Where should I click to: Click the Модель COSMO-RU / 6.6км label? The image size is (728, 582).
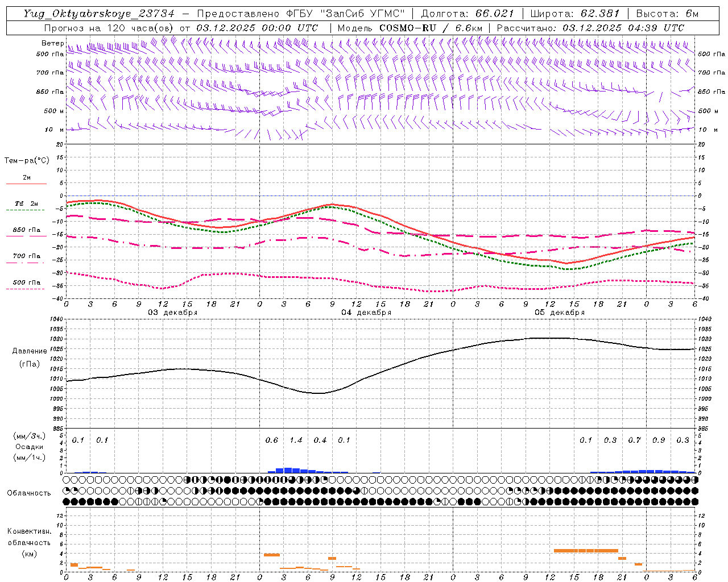(409, 28)
